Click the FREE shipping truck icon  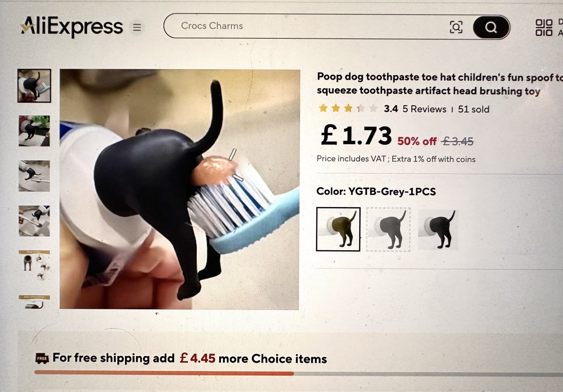[42, 358]
